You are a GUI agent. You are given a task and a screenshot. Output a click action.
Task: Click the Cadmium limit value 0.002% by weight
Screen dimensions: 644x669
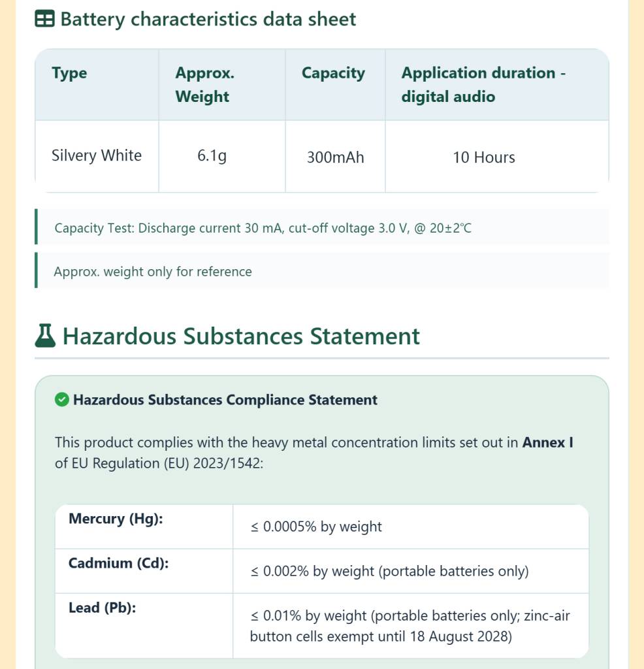pos(389,571)
